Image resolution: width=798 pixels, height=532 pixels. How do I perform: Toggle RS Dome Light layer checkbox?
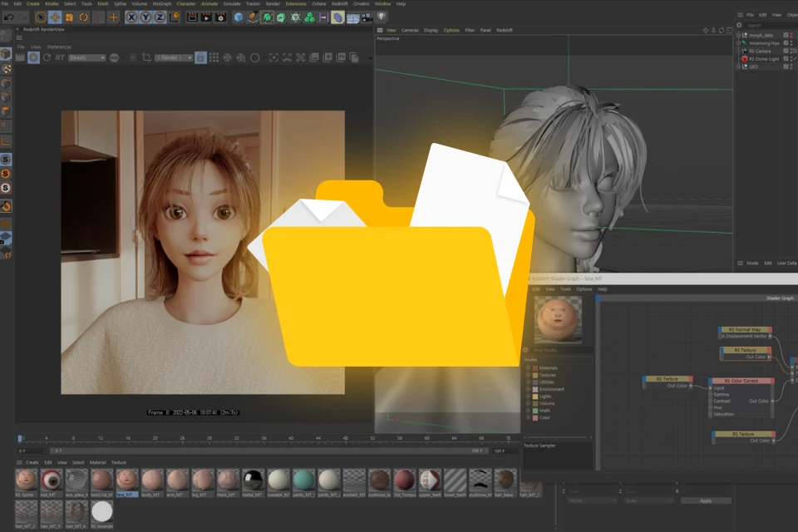coord(786,59)
